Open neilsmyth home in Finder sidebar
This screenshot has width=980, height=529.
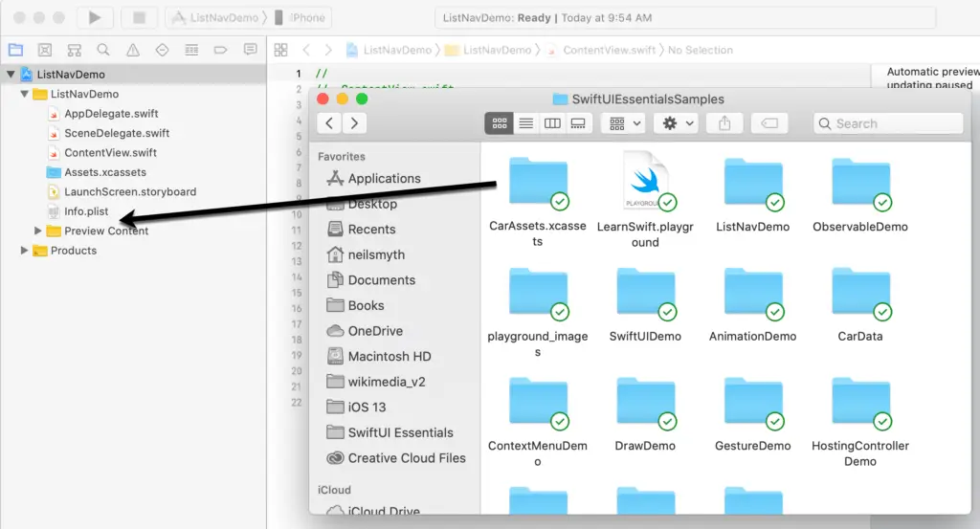coord(366,254)
